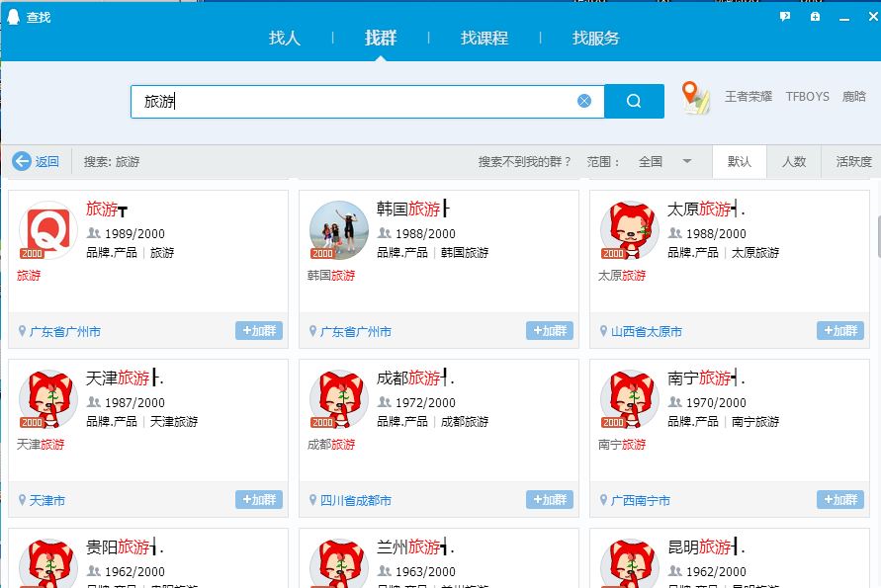
Task: Click 广东省广州市 location of 旅游 group
Action: click(65, 332)
